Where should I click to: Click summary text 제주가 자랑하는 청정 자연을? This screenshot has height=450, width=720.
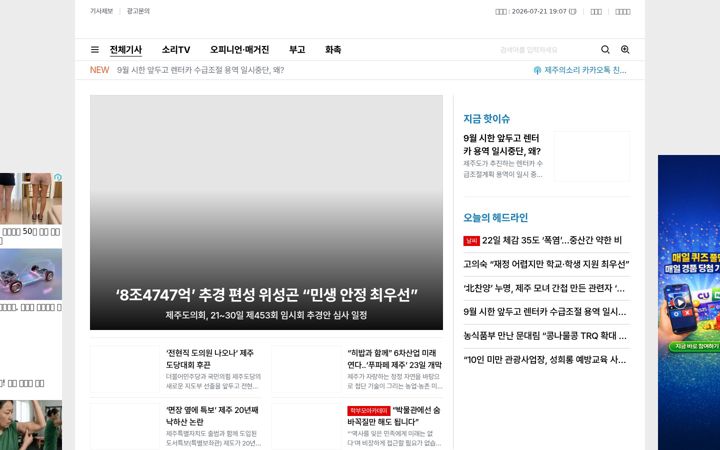(x=395, y=382)
